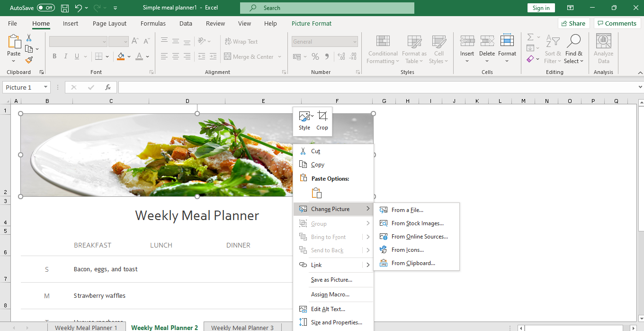Click the AutoSum icon
This screenshot has height=331, width=644.
530,37
